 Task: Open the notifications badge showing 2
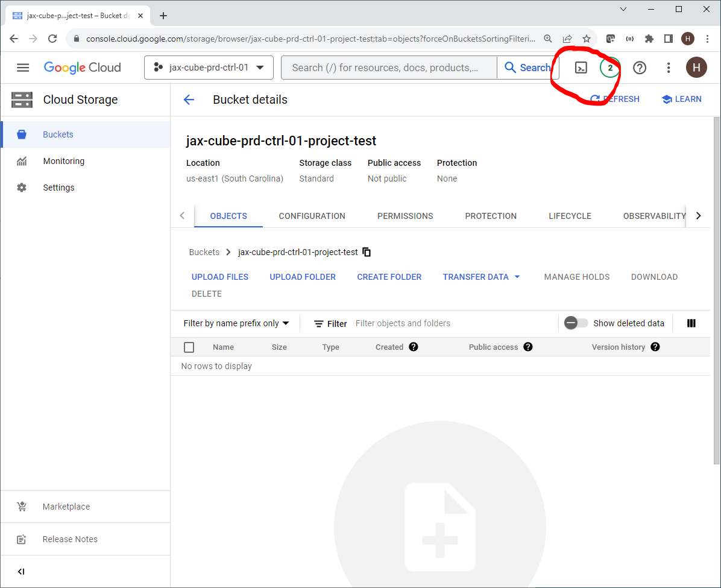point(610,68)
